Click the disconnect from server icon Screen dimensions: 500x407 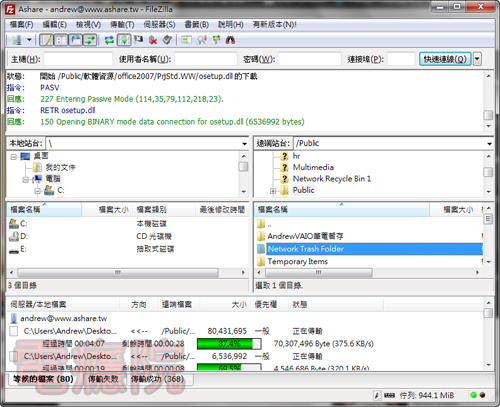pyautogui.click(x=153, y=40)
